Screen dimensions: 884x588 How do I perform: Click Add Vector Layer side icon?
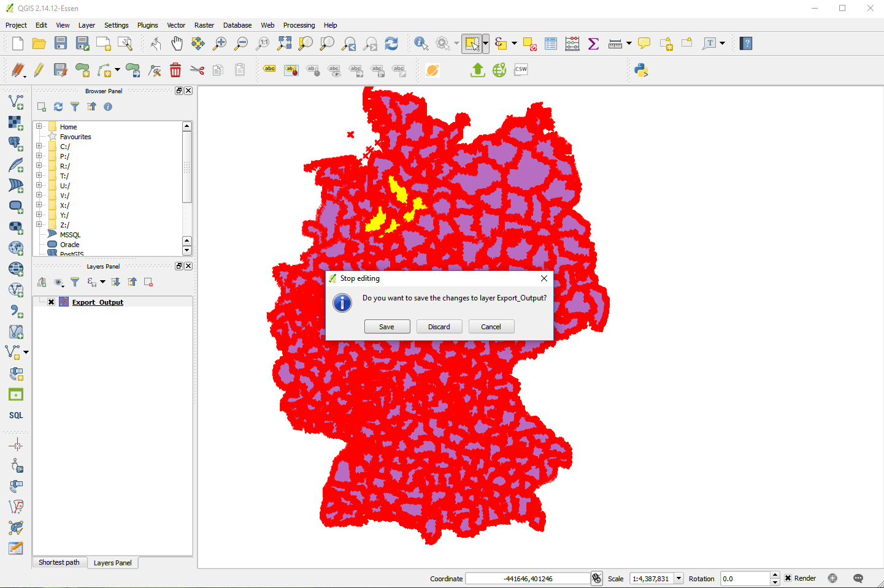16,102
